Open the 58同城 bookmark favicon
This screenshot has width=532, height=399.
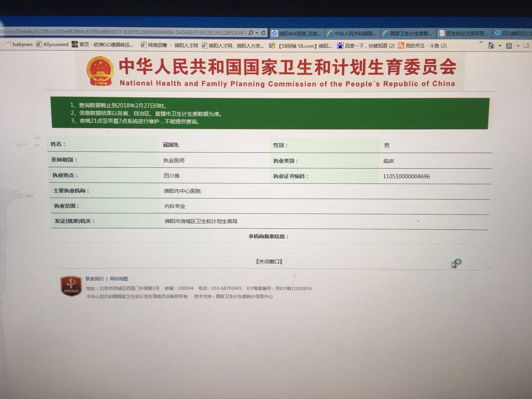272,45
